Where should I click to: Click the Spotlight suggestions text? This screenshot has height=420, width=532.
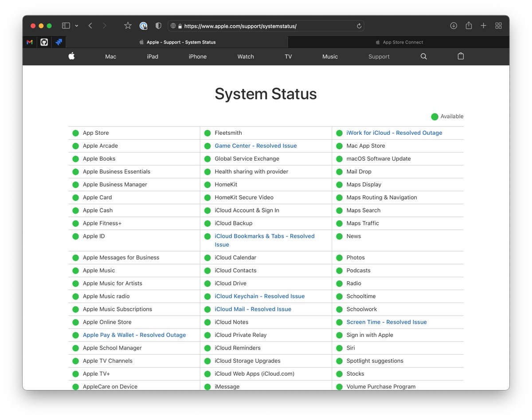click(x=375, y=361)
